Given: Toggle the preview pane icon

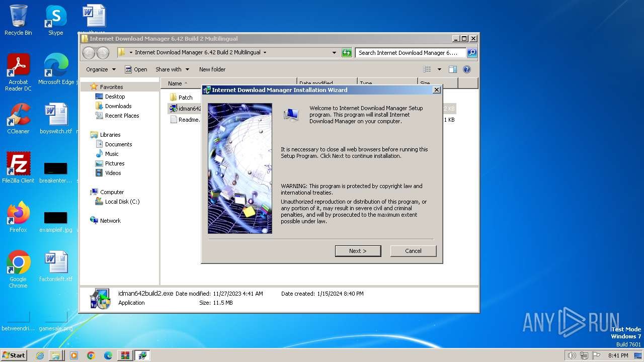Looking at the screenshot, I should (x=453, y=69).
